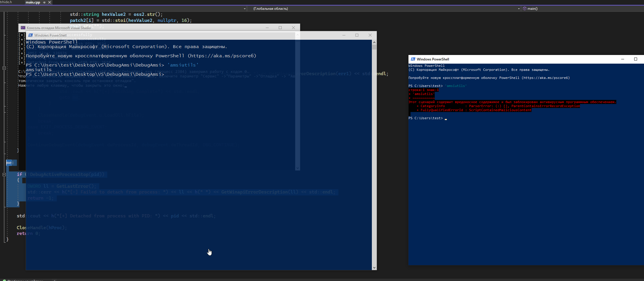Click the 'Failed to detach from process' cerr line
Viewport: 644px width, 281px height.
181,192
